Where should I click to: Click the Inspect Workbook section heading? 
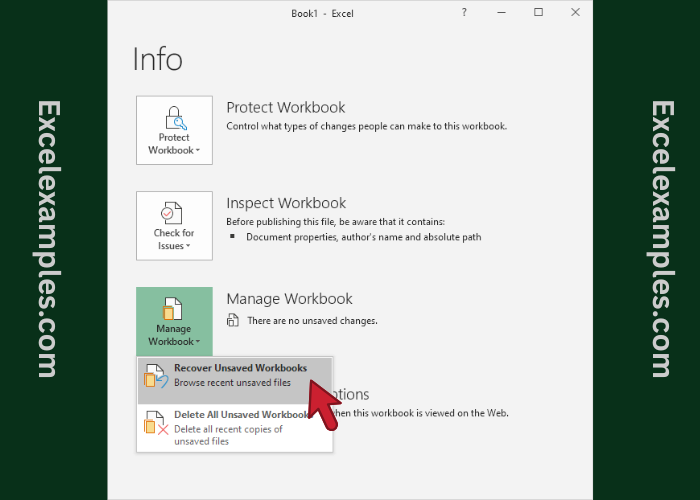tap(286, 203)
